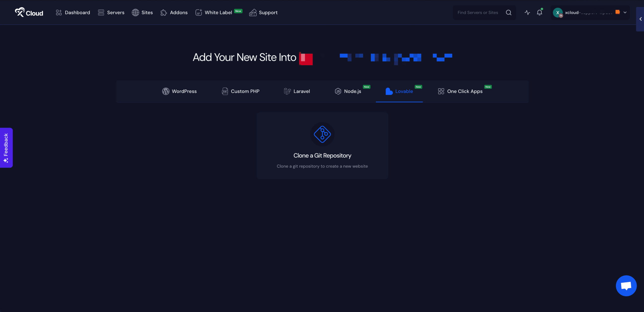Click the search magnifier icon
The height and width of the screenshot is (312, 644).
tap(509, 12)
